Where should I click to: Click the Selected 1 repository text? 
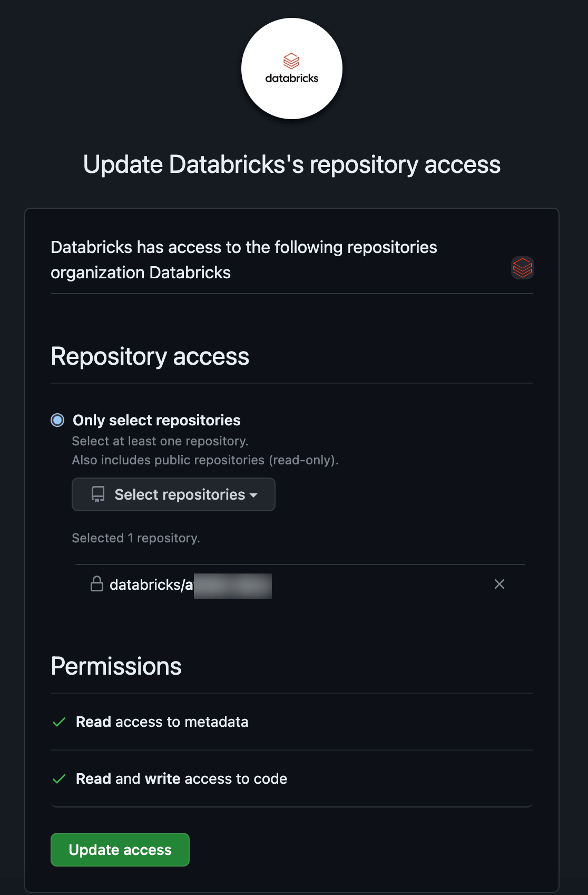136,538
